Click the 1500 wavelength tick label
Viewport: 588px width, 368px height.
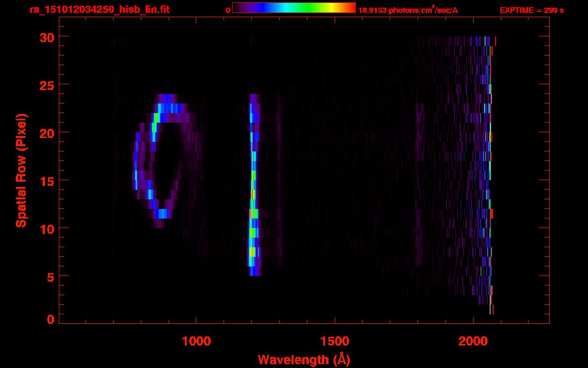tap(335, 340)
